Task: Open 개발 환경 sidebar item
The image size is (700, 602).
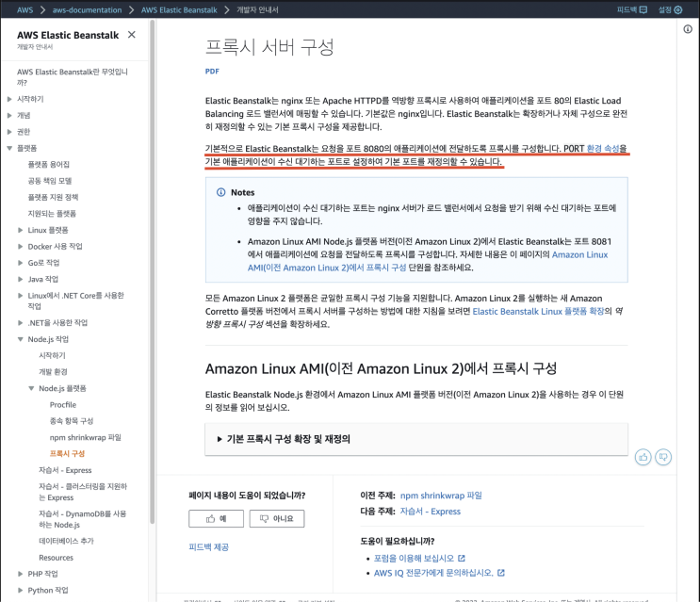Action: click(x=53, y=372)
